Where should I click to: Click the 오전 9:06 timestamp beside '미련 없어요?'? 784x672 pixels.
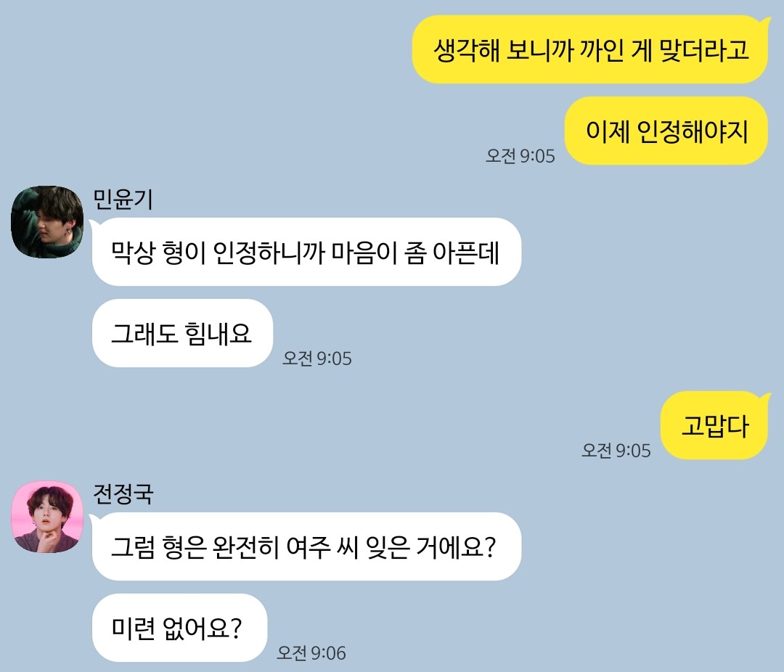coord(311,652)
